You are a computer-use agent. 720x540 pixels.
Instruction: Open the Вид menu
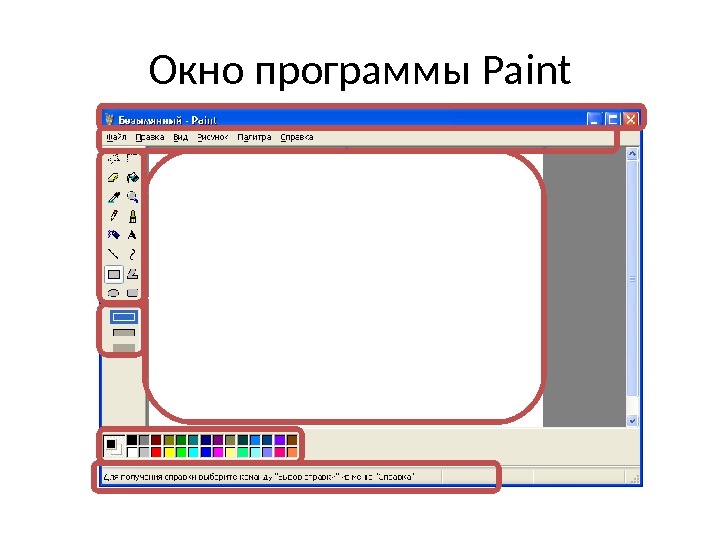[x=180, y=137]
